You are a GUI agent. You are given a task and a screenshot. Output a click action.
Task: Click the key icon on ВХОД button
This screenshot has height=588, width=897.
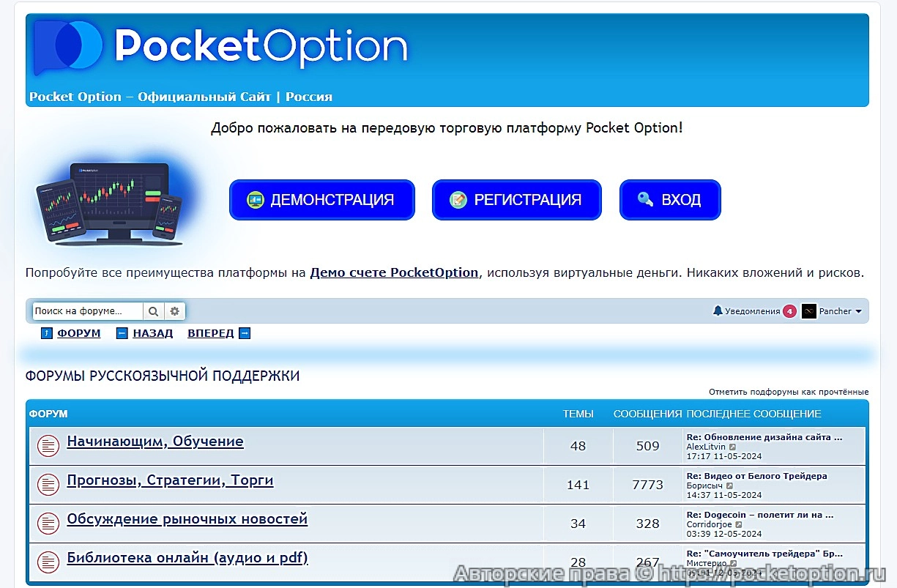644,198
